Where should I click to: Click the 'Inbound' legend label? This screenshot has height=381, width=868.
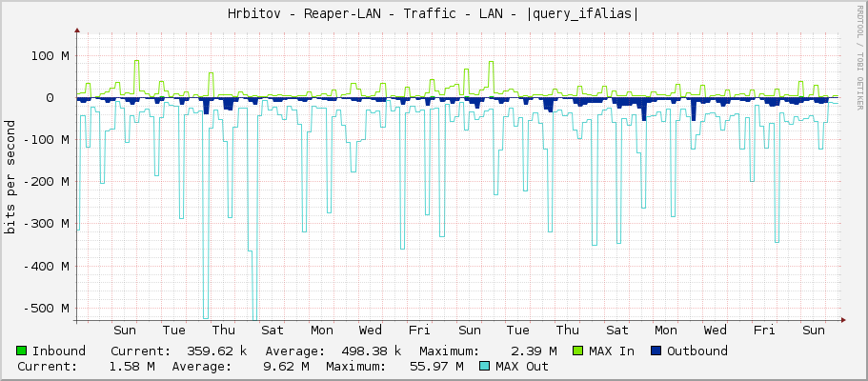[59, 351]
